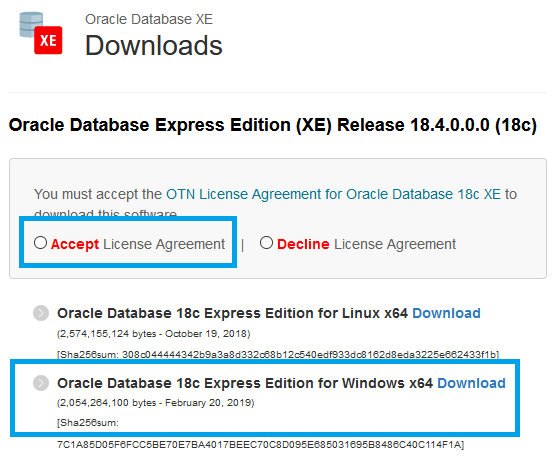Click the arrow icon beside Windows x64 edition
This screenshot has height=456, width=555.
tap(41, 383)
